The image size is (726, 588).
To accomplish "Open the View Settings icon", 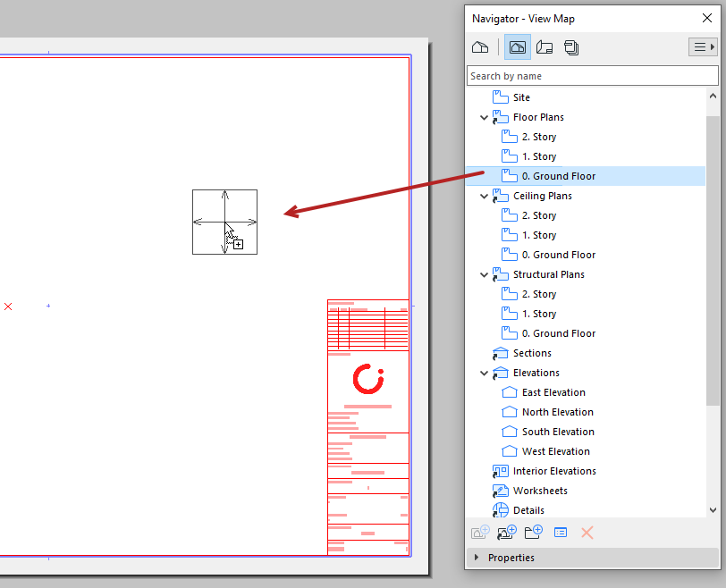I will click(561, 533).
